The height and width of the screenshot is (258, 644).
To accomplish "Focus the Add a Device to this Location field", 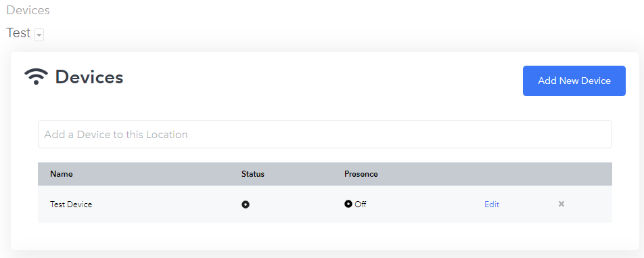I will tap(325, 134).
